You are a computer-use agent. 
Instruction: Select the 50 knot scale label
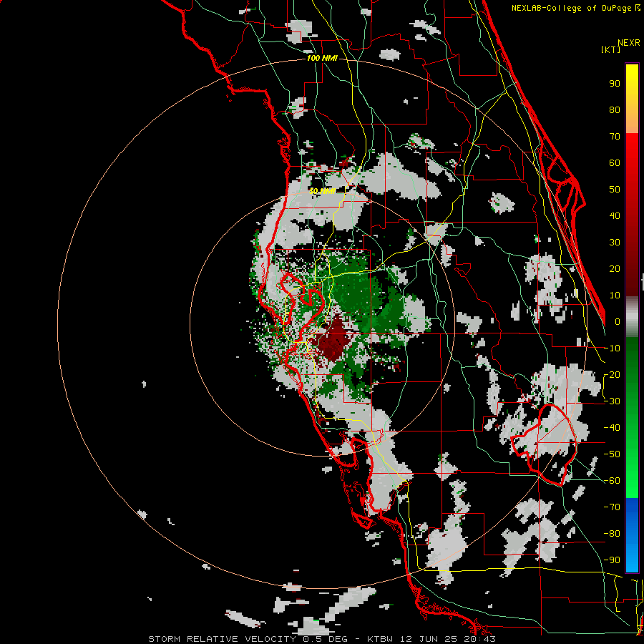[x=615, y=190]
